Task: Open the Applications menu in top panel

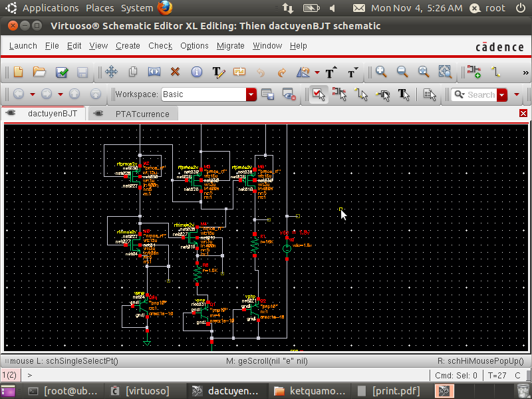Action: click(51, 8)
